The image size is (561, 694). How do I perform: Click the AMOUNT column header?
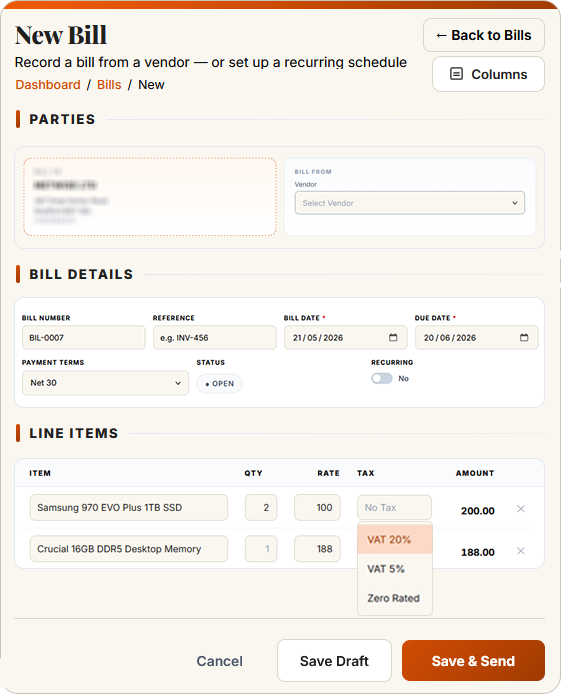click(x=475, y=473)
